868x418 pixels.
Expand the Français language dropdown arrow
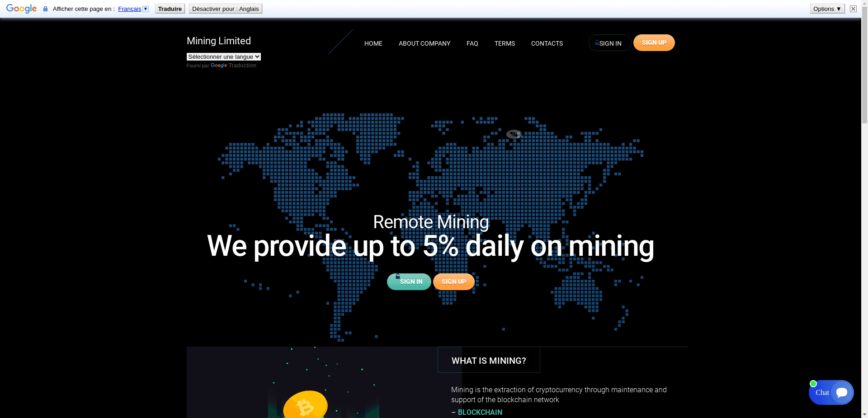146,9
